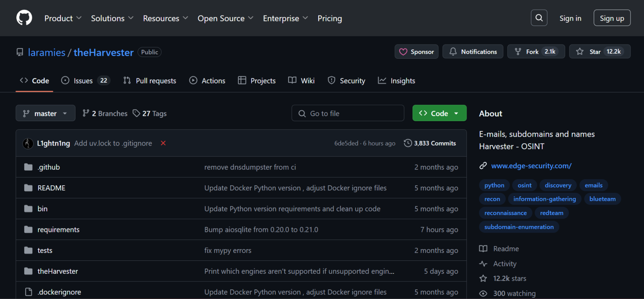Open the master branch dropdown
Screen dimensions: 644x299
[45, 113]
